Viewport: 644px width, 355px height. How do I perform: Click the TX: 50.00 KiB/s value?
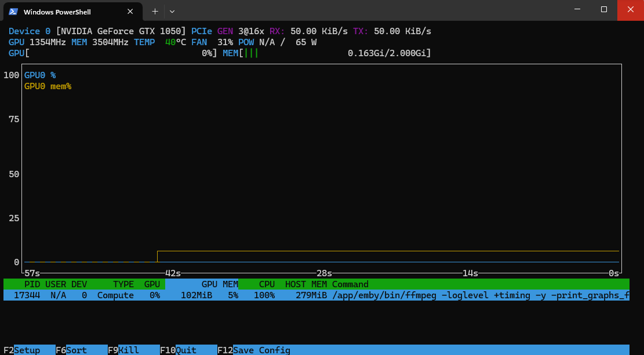coord(392,31)
